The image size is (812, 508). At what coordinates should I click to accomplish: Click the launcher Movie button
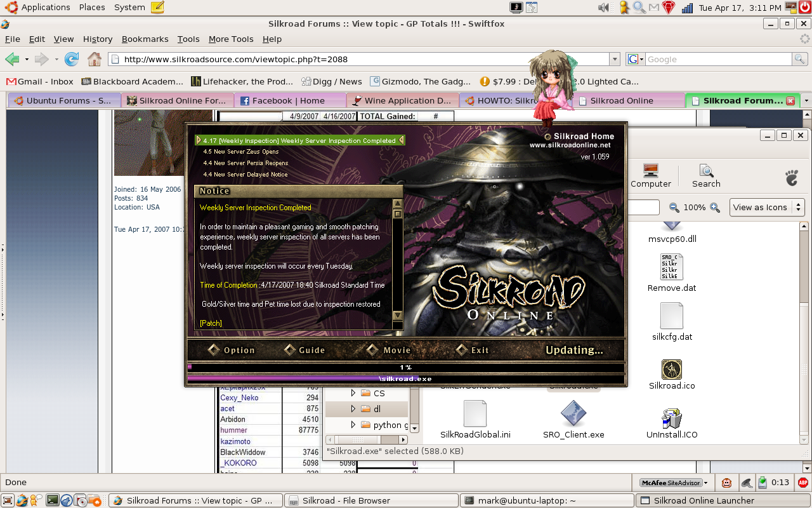coord(390,350)
